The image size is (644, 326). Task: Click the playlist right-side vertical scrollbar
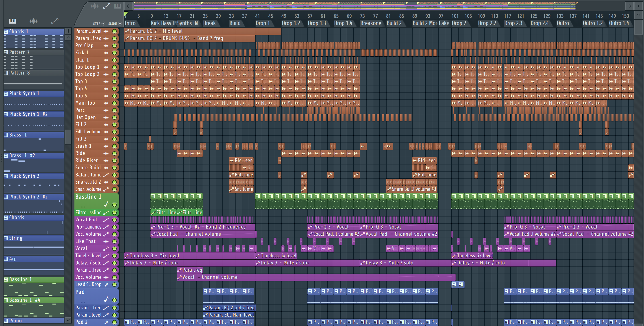click(638, 27)
